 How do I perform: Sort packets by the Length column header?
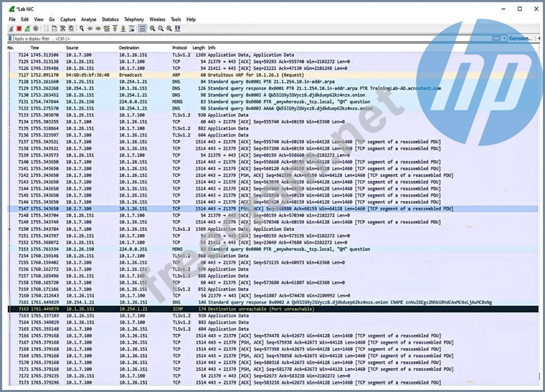tap(199, 48)
